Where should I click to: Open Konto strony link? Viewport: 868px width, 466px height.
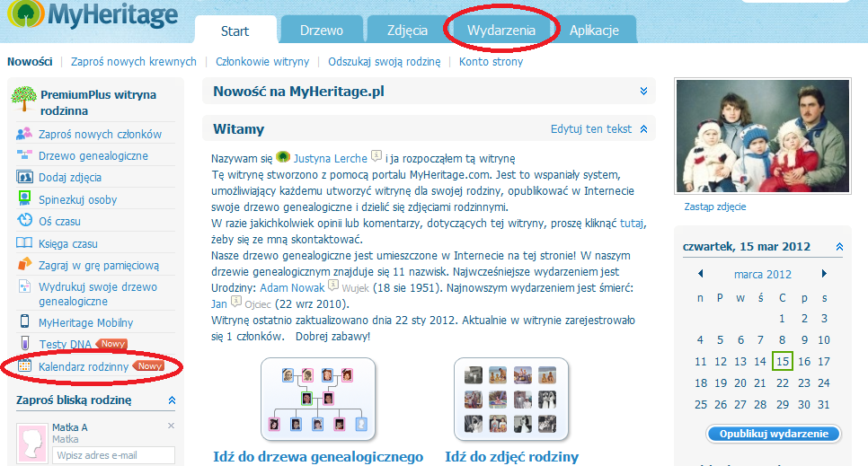[491, 61]
